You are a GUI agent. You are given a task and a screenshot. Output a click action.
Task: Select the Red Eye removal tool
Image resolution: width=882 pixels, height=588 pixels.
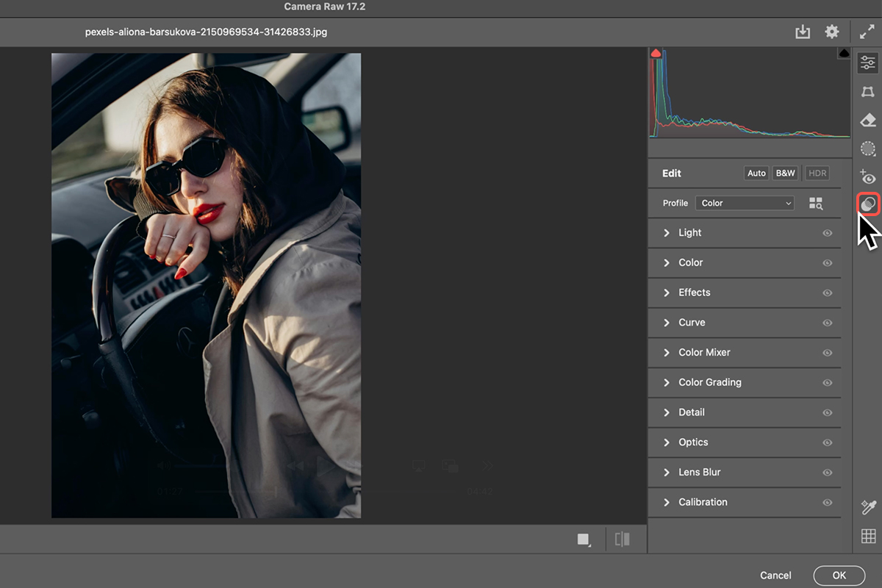tap(868, 177)
